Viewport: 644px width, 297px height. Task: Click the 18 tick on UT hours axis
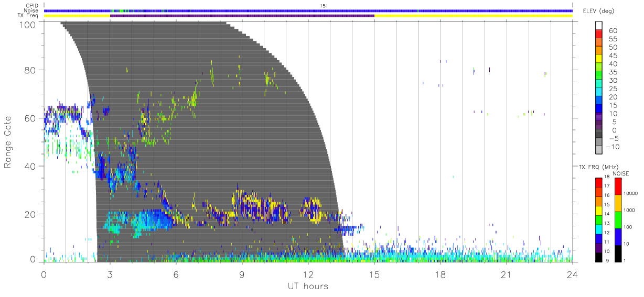pos(441,276)
